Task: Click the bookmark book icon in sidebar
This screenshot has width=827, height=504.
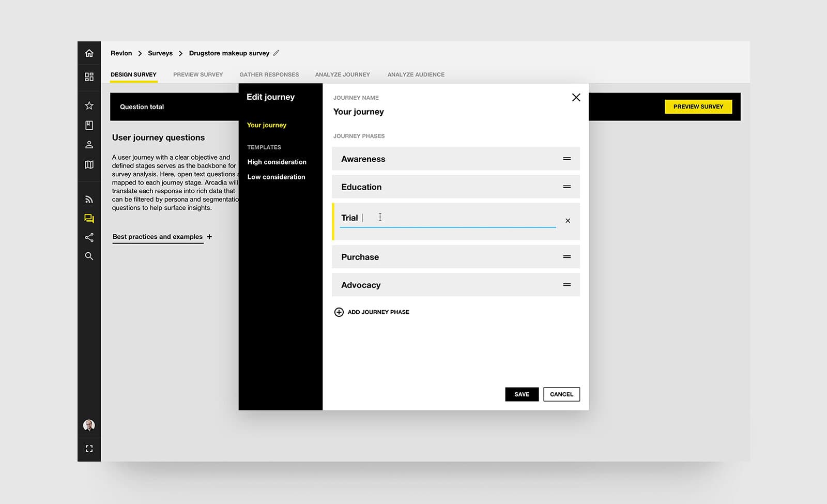Action: (x=89, y=125)
